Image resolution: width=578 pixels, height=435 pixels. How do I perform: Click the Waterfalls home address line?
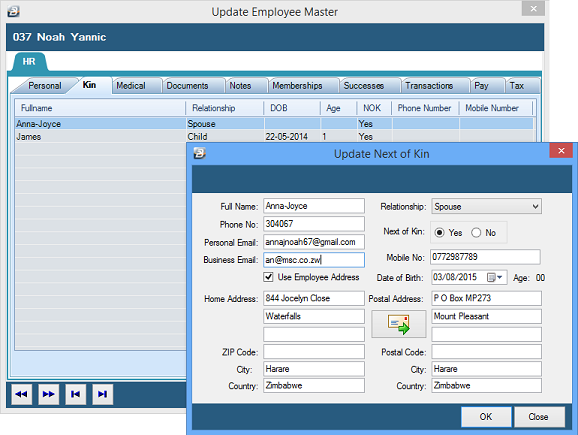click(x=314, y=316)
